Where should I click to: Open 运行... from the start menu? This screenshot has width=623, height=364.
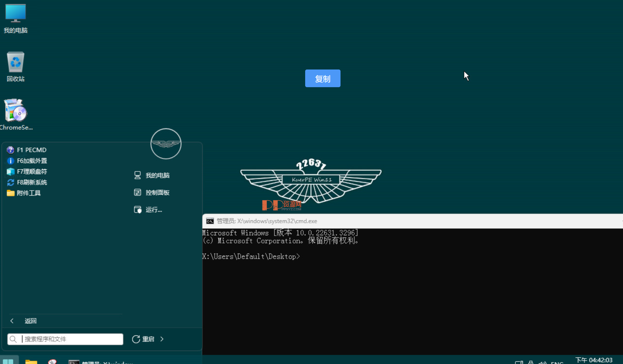(153, 210)
